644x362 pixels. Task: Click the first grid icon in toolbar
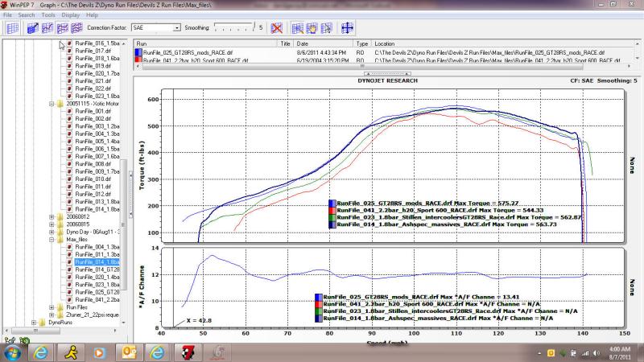pyautogui.click(x=12, y=27)
